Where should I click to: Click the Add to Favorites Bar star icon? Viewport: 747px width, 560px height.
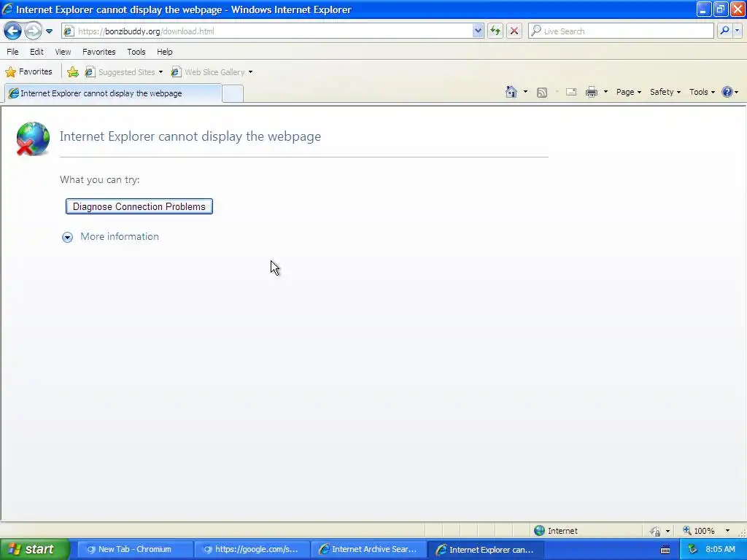pos(73,72)
